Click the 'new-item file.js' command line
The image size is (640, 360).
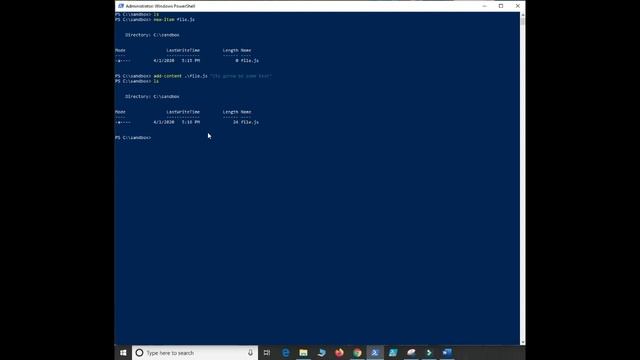point(155,20)
